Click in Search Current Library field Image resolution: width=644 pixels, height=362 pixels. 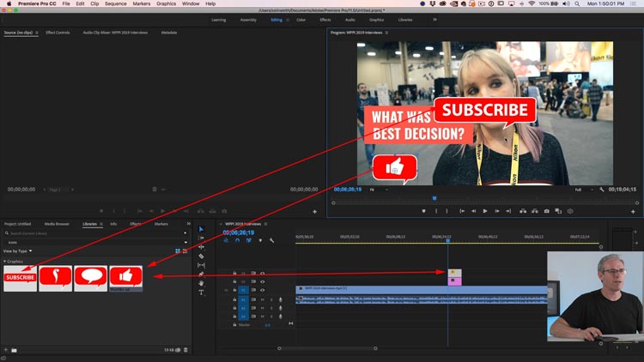coord(95,233)
